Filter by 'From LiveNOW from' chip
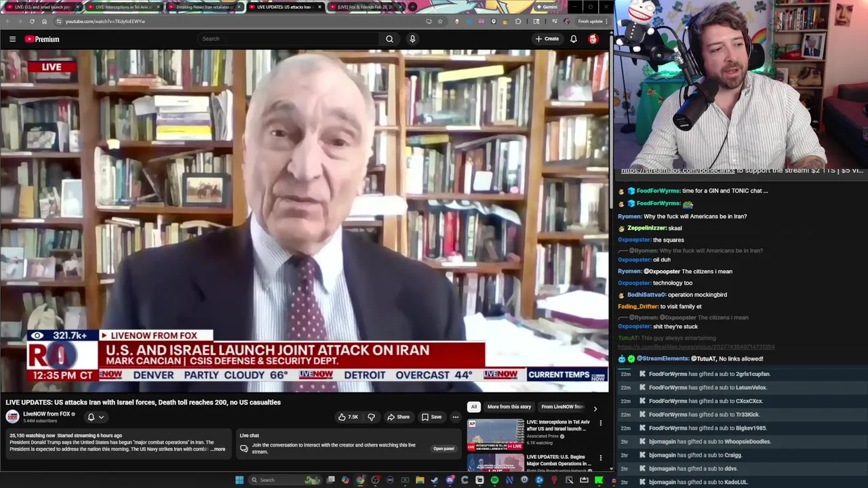 tap(563, 407)
